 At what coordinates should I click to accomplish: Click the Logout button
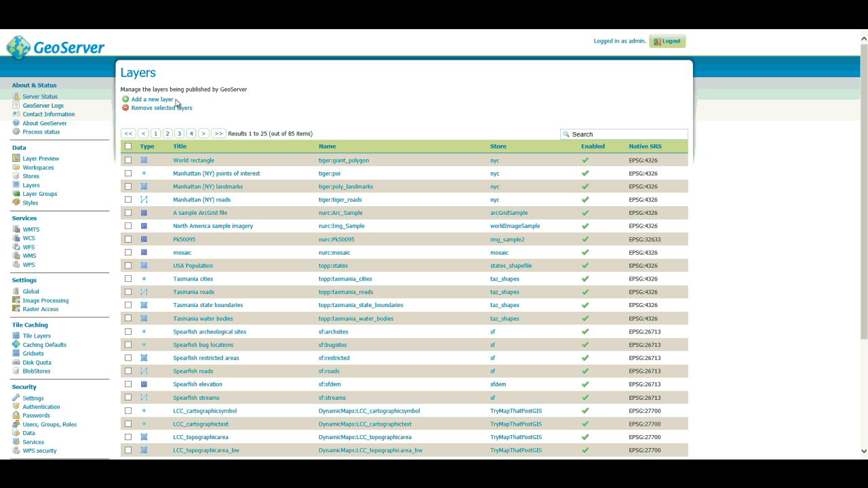click(667, 41)
